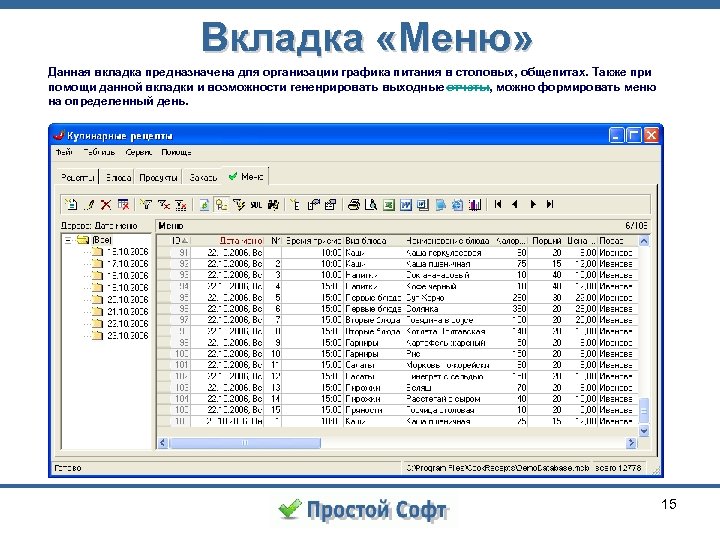The width and height of the screenshot is (720, 540).
Task: Sort by Дата меню column header
Action: point(227,241)
